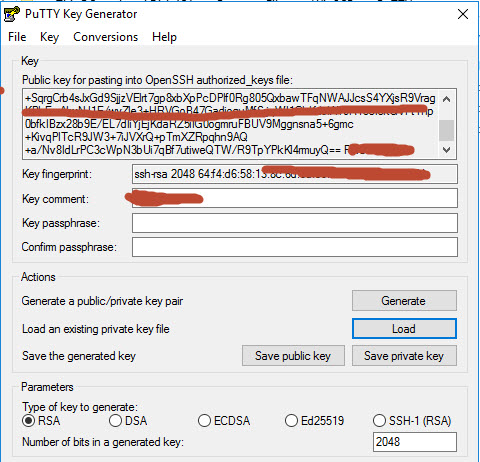
Task: Open the File menu
Action: [17, 37]
